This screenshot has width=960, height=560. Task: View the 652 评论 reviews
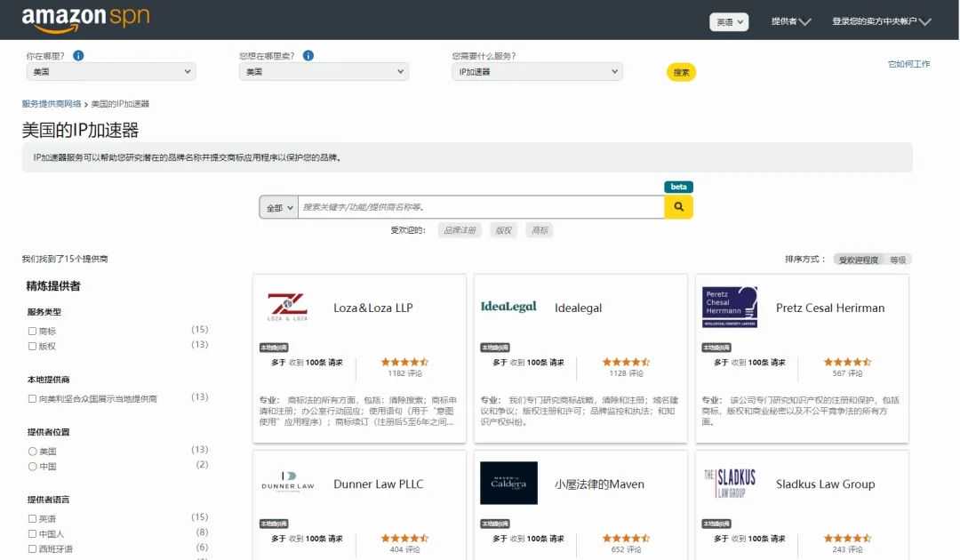point(626,549)
